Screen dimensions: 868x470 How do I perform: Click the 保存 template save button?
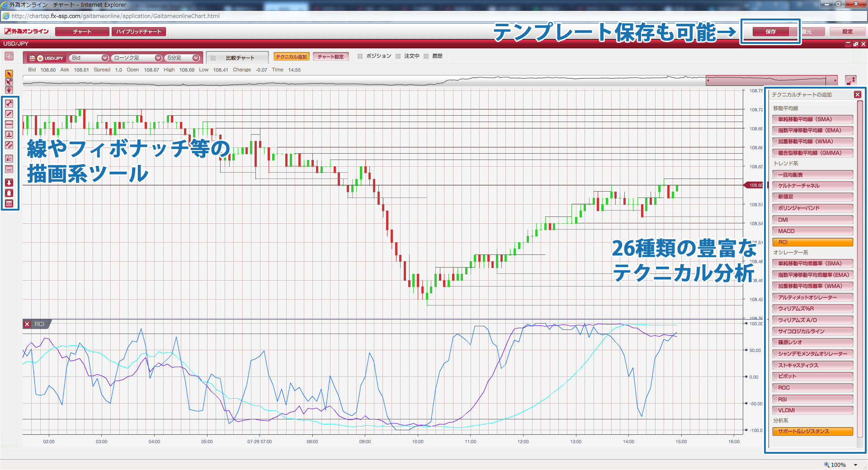tap(770, 32)
